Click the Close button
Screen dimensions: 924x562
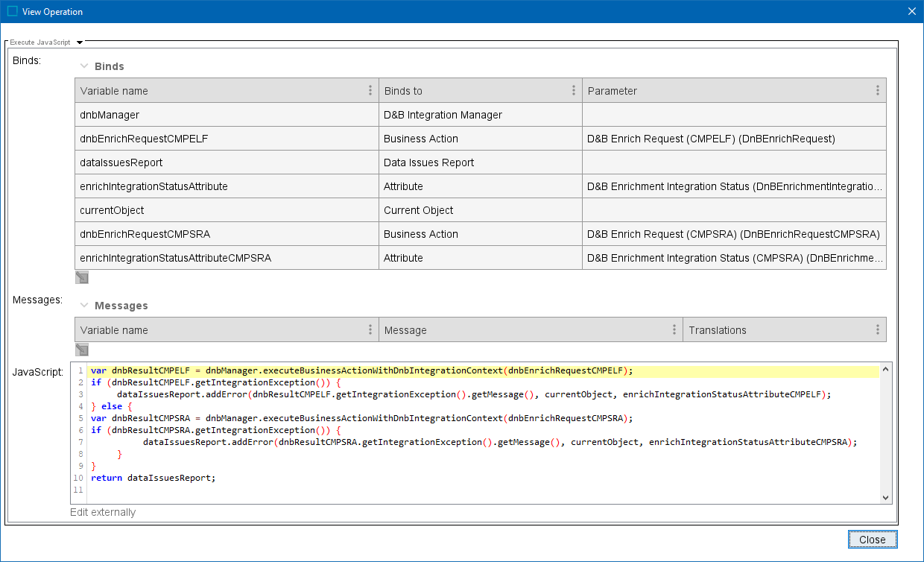click(872, 540)
